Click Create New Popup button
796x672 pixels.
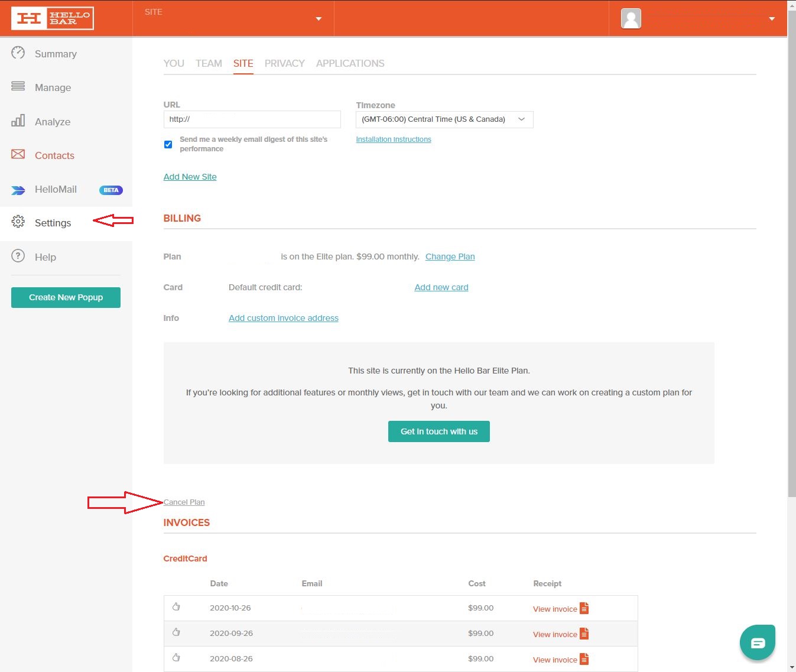coord(66,297)
